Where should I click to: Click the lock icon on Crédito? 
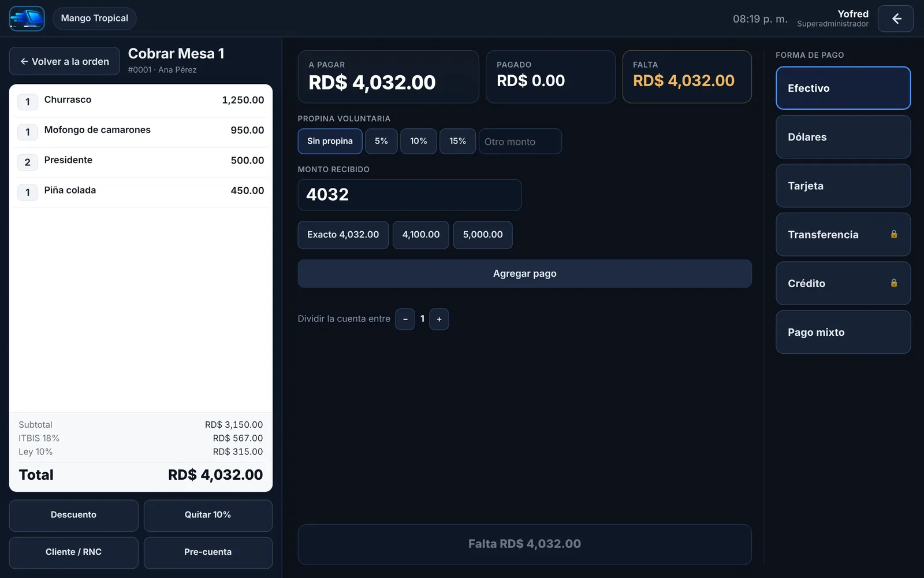pyautogui.click(x=894, y=283)
